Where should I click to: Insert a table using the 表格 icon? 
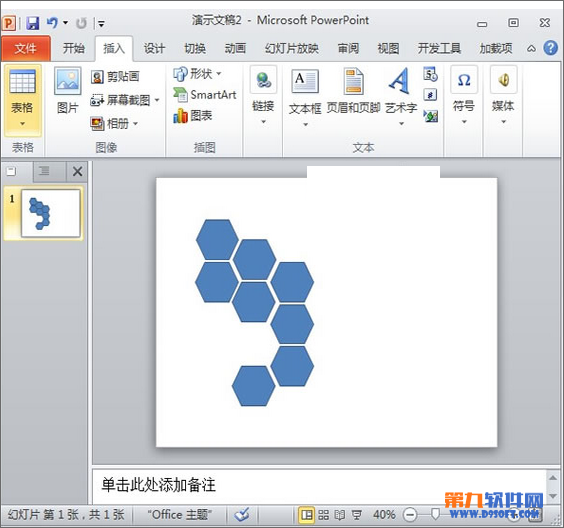coord(22,81)
